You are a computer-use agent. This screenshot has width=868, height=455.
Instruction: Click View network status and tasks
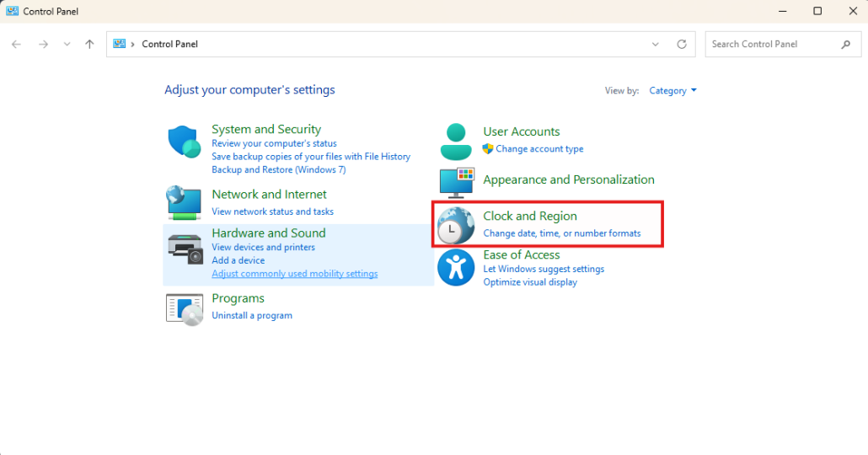[272, 211]
